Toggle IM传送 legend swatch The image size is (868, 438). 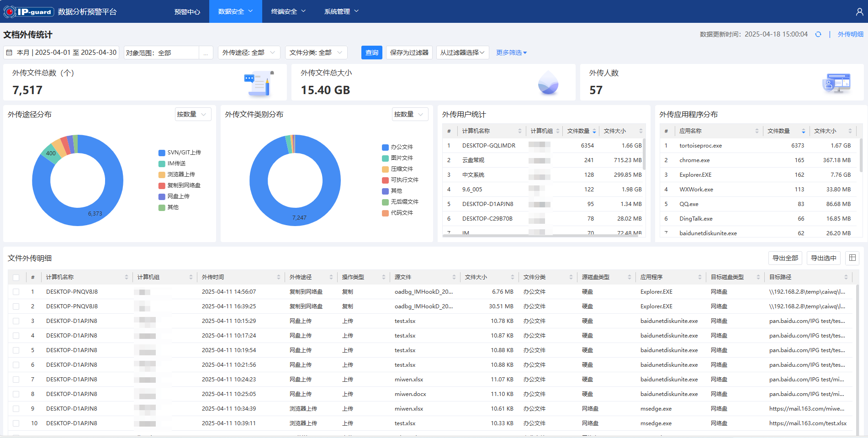click(x=162, y=164)
